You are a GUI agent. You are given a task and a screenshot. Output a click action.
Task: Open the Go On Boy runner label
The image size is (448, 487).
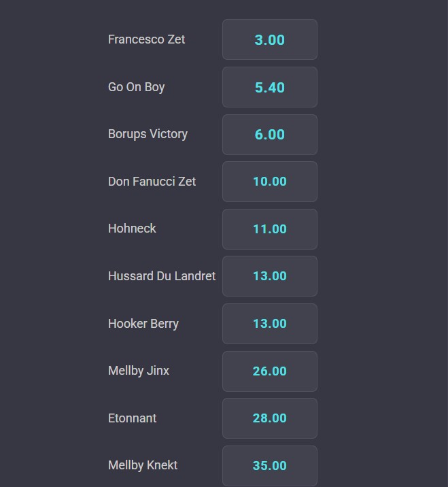136,87
